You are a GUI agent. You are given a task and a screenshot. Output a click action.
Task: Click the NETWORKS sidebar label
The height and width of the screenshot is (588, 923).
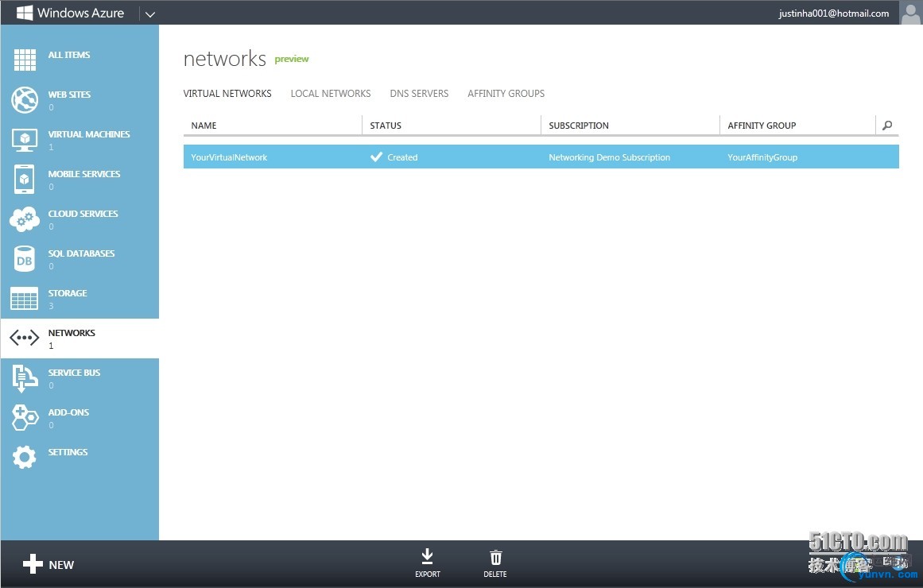72,333
